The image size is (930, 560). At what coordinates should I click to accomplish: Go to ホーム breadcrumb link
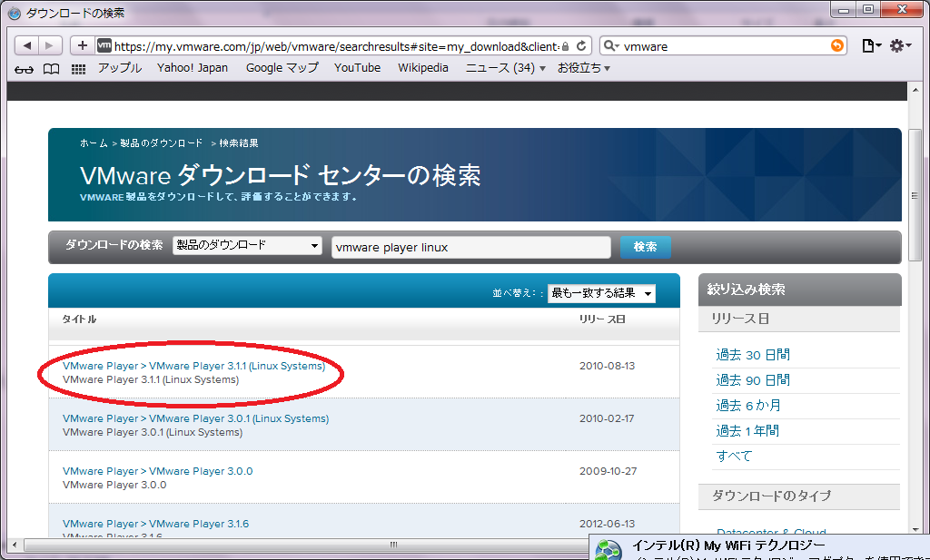pyautogui.click(x=94, y=143)
